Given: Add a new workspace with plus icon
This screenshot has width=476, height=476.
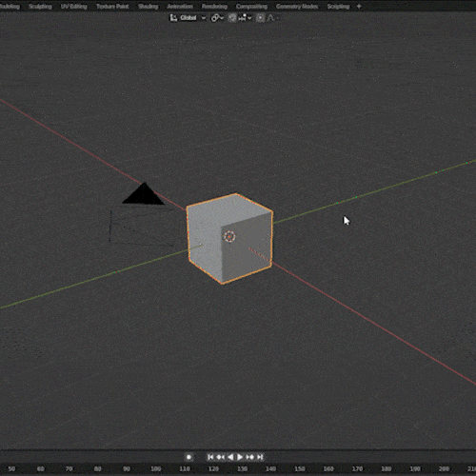Looking at the screenshot, I should click(x=359, y=7).
